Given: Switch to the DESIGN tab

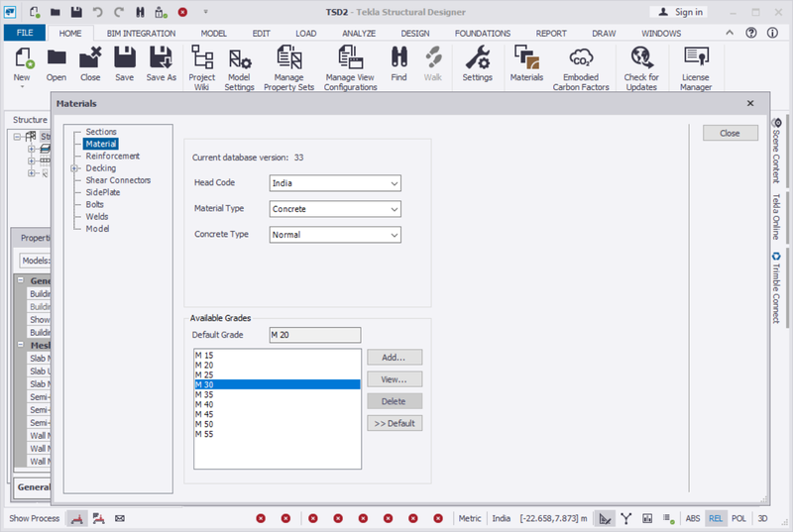Looking at the screenshot, I should point(414,34).
